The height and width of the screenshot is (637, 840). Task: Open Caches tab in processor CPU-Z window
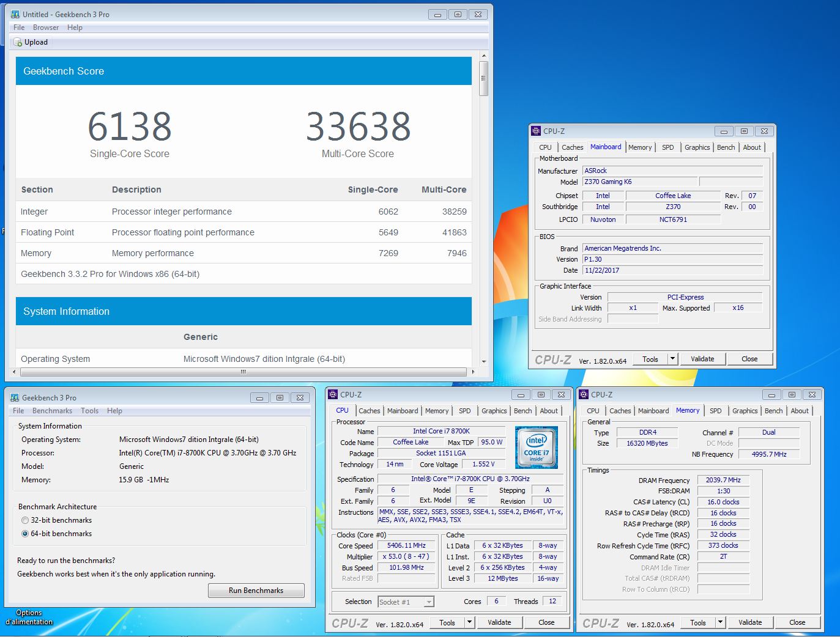click(x=369, y=411)
